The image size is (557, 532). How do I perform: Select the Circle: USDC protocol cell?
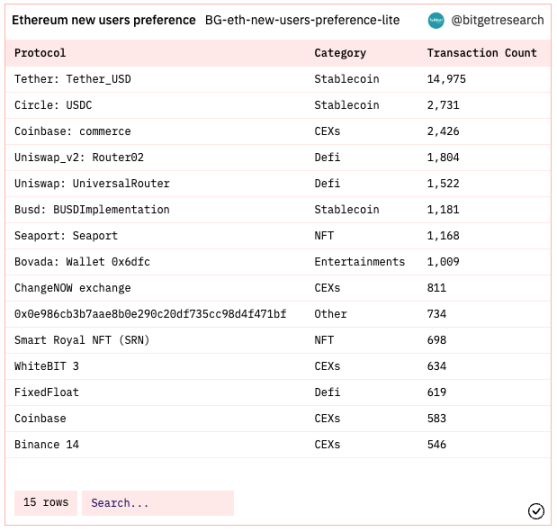53,105
